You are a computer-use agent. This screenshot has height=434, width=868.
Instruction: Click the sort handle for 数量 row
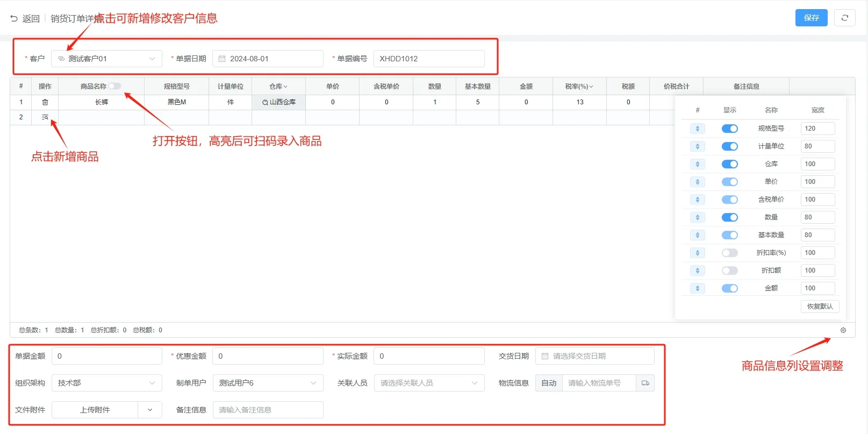[698, 217]
